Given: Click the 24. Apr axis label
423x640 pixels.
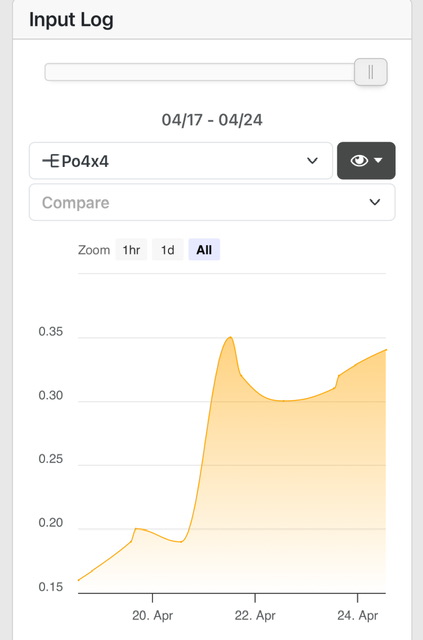Looking at the screenshot, I should [x=358, y=616].
